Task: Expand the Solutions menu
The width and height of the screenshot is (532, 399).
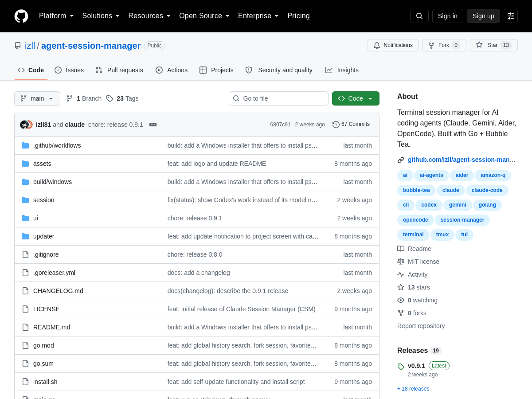Action: tap(101, 16)
